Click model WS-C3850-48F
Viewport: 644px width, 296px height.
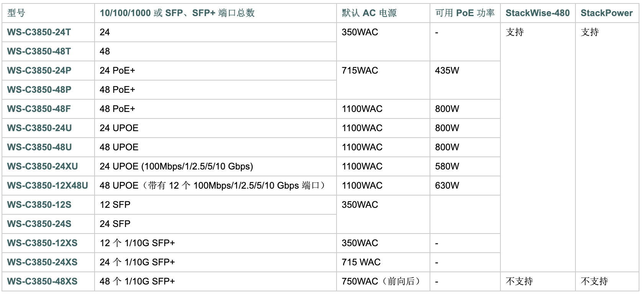[x=39, y=109]
